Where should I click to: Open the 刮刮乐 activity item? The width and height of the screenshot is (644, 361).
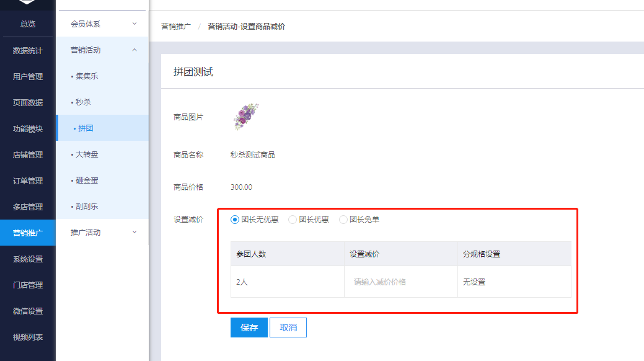(x=87, y=207)
